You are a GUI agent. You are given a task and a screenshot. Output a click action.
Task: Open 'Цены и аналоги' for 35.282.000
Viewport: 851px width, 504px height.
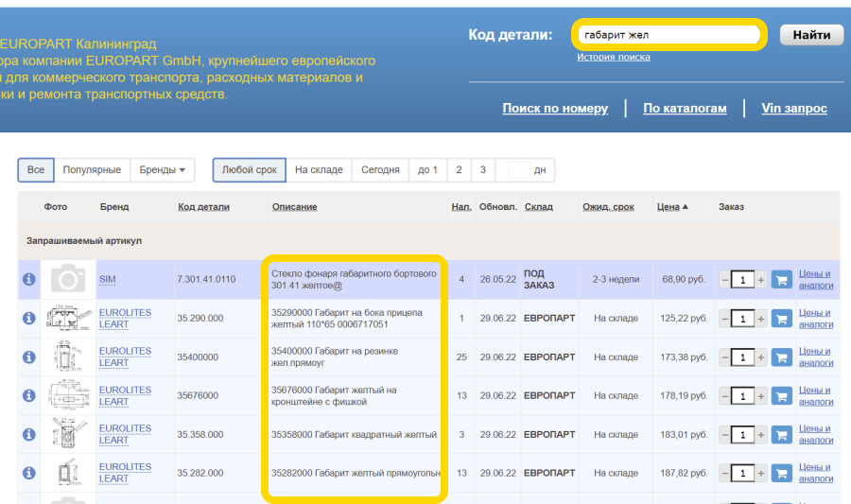[816, 473]
